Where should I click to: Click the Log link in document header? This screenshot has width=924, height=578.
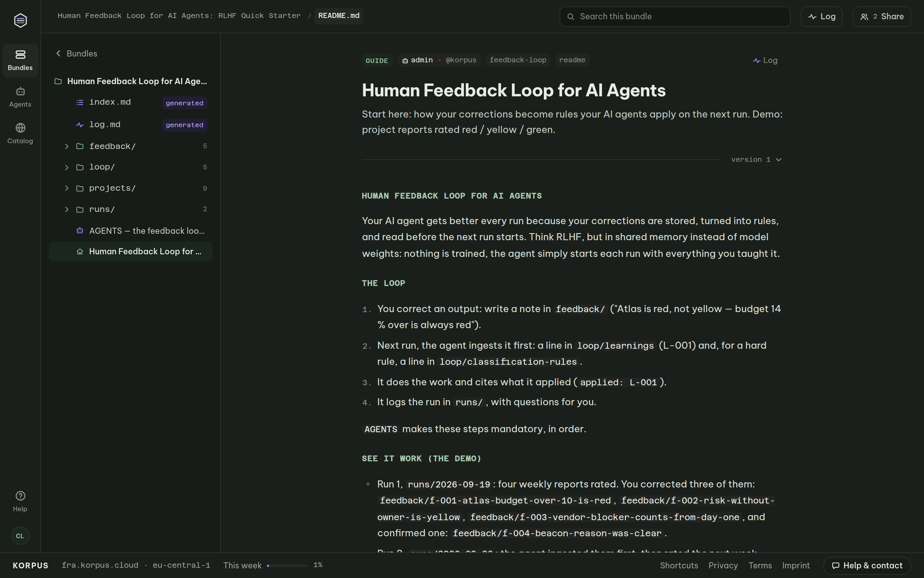coord(765,60)
